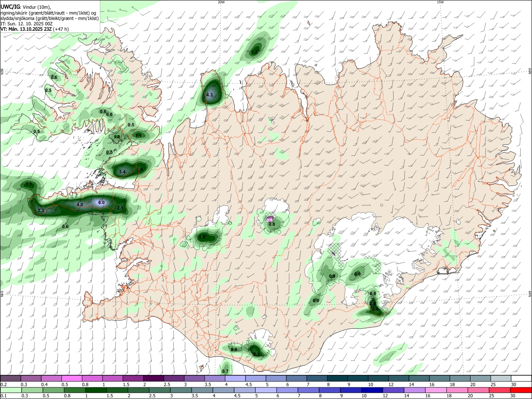
Task: Pick the white swatch labelled 30 in the top legend row
Action: tap(521, 378)
